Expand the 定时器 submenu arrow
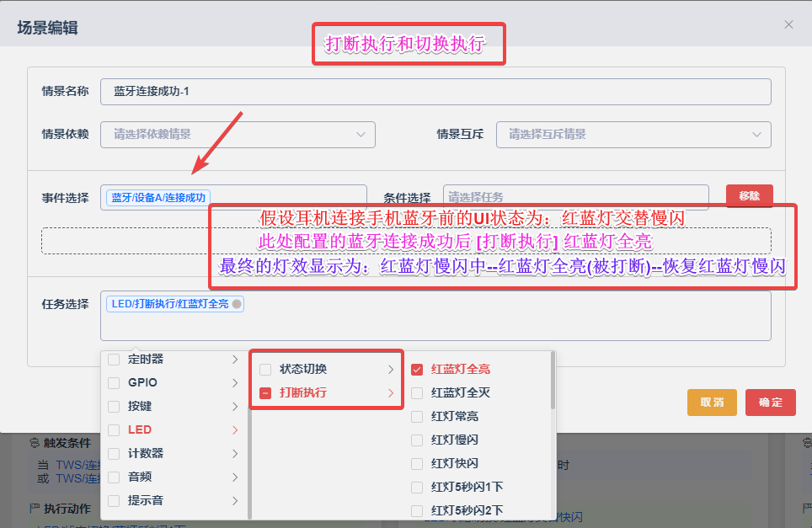 tap(235, 360)
